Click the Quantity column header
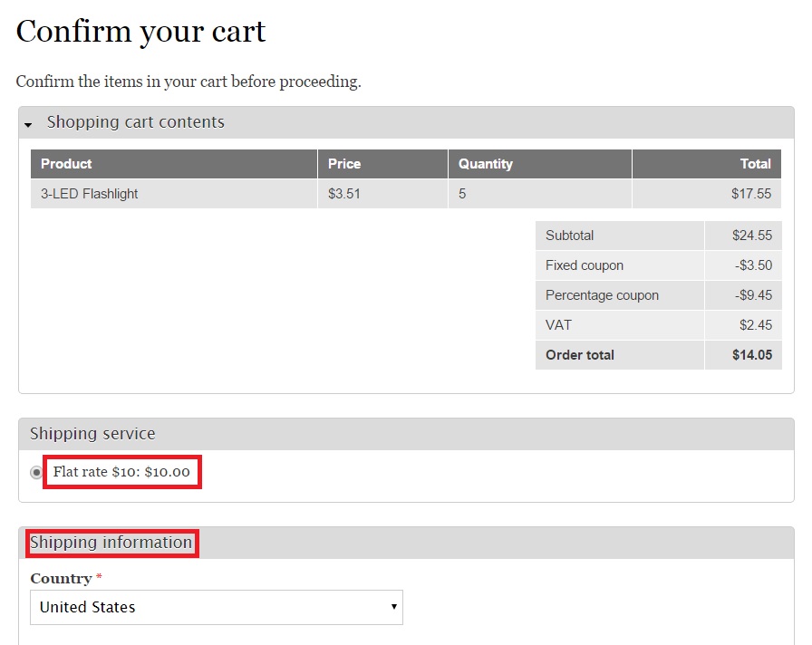The width and height of the screenshot is (812, 645). [x=486, y=164]
